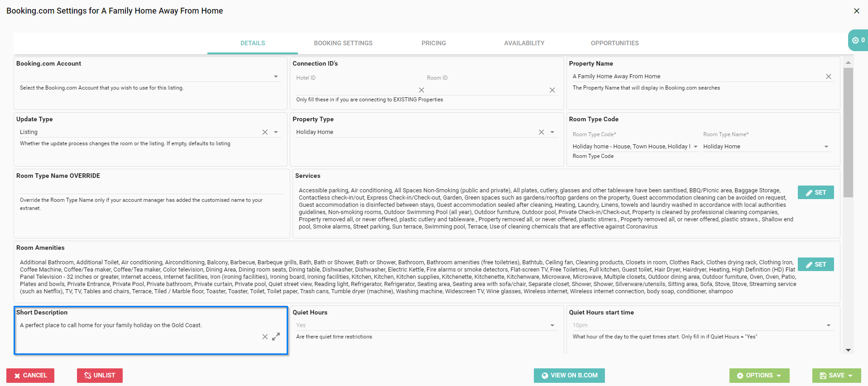Image resolution: width=868 pixels, height=386 pixels.
Task: Click View on B.com button
Action: 569,375
